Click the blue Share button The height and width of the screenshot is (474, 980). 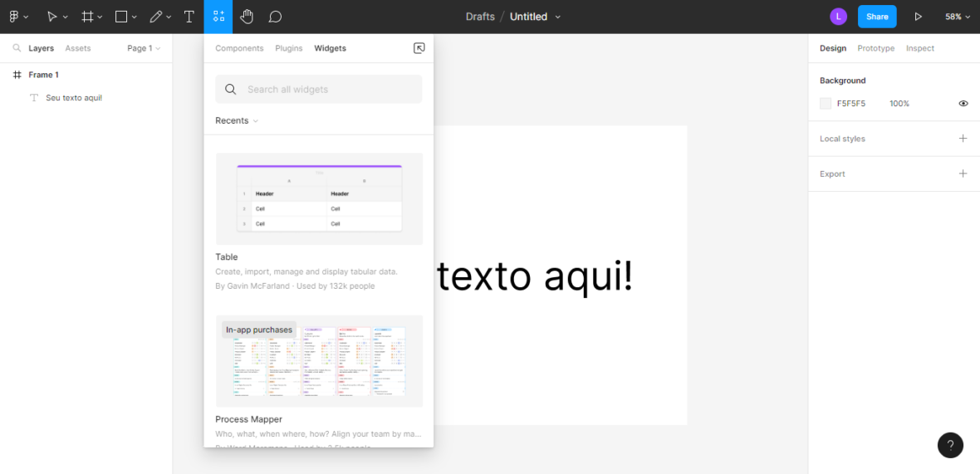[x=877, y=17]
